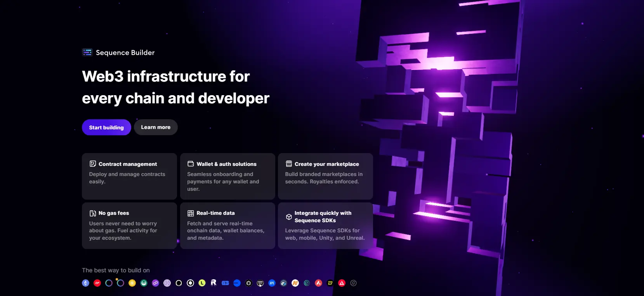
Task: Click the Contract management document icon
Action: coord(93,164)
